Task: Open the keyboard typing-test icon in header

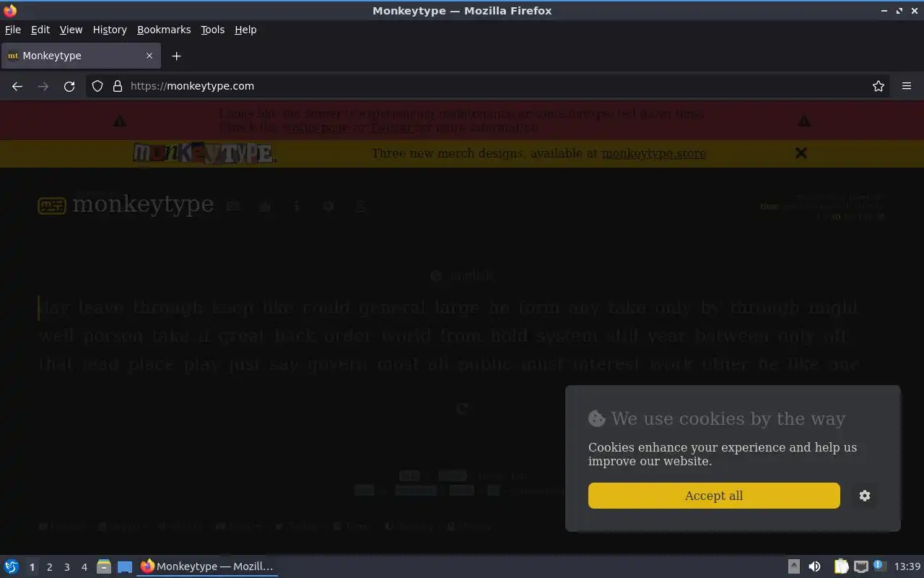Action: click(x=233, y=207)
